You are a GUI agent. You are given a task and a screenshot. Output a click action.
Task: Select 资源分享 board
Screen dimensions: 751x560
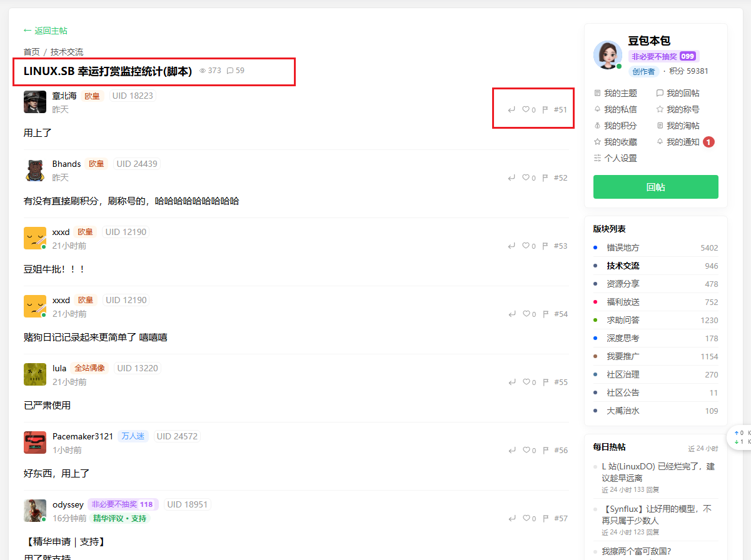tap(655, 284)
